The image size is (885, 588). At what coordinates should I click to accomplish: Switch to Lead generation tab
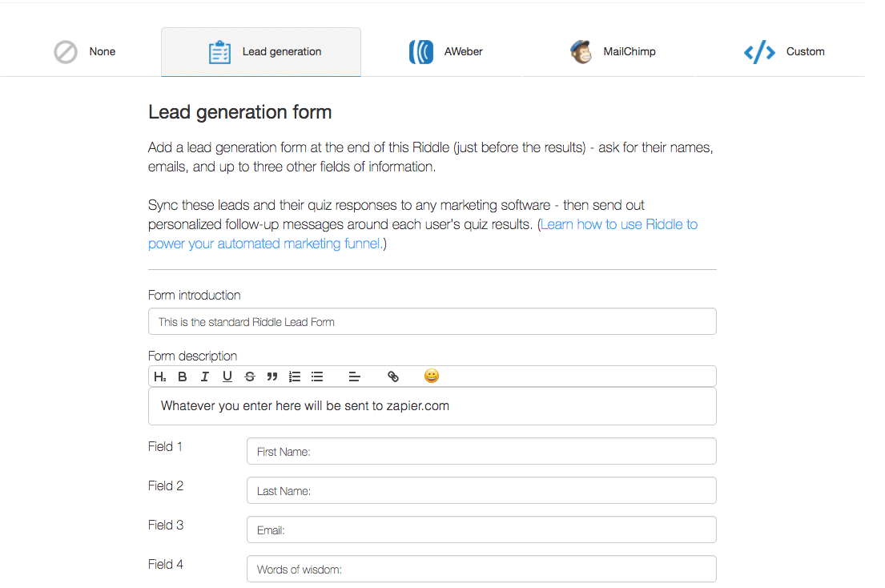[261, 52]
